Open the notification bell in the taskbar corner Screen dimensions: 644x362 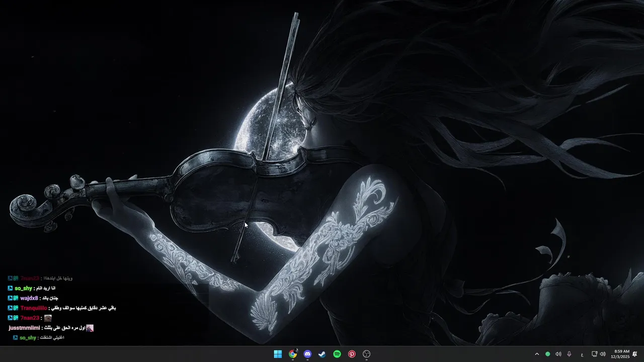(635, 354)
